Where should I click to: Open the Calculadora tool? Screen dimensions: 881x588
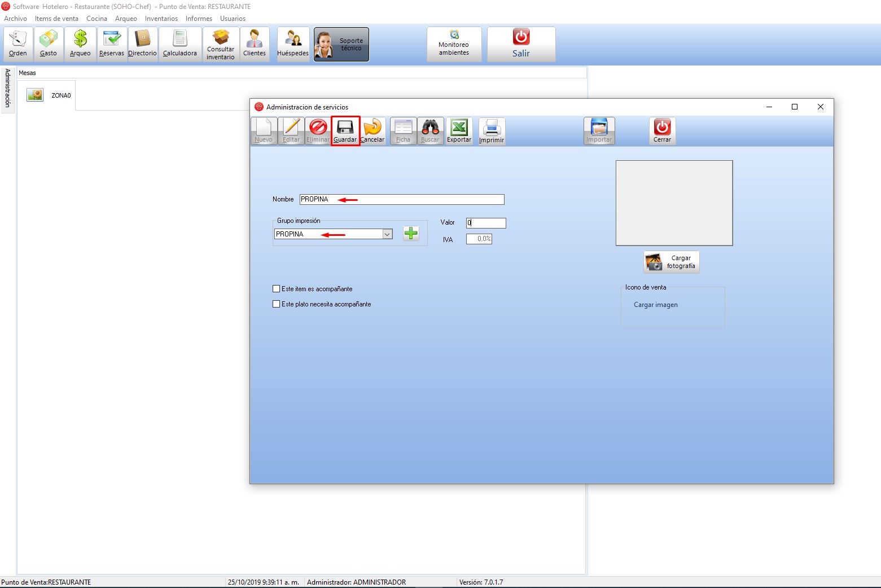pyautogui.click(x=180, y=44)
